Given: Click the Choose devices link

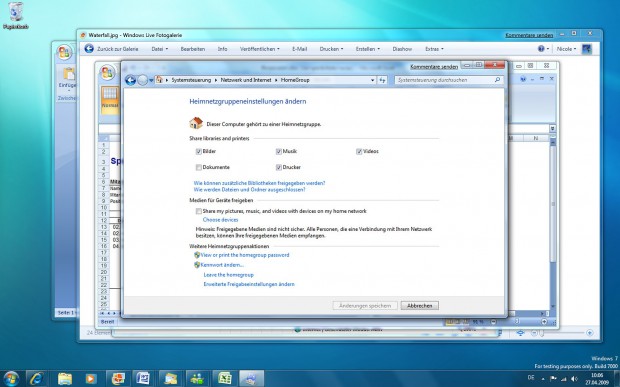Looking at the screenshot, I should (220, 220).
